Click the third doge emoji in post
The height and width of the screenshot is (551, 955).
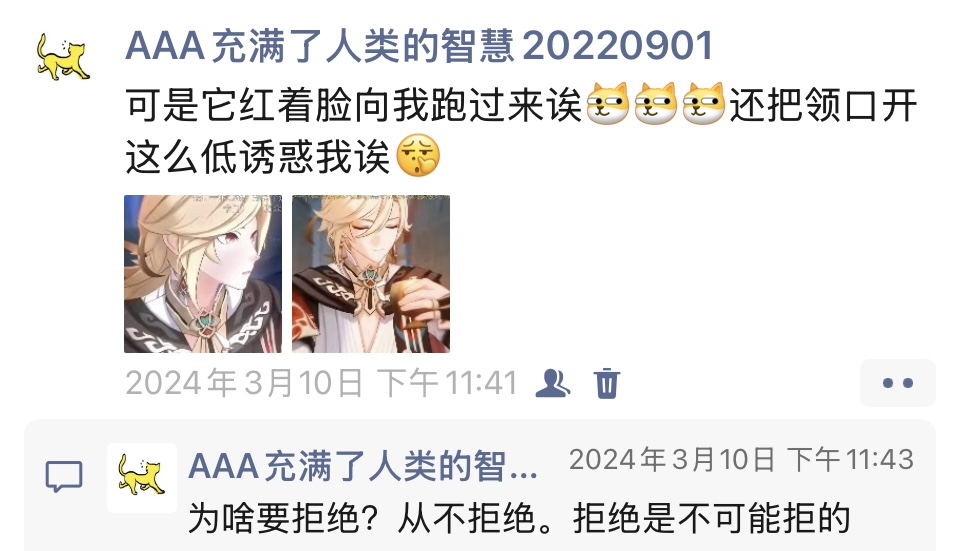[704, 104]
